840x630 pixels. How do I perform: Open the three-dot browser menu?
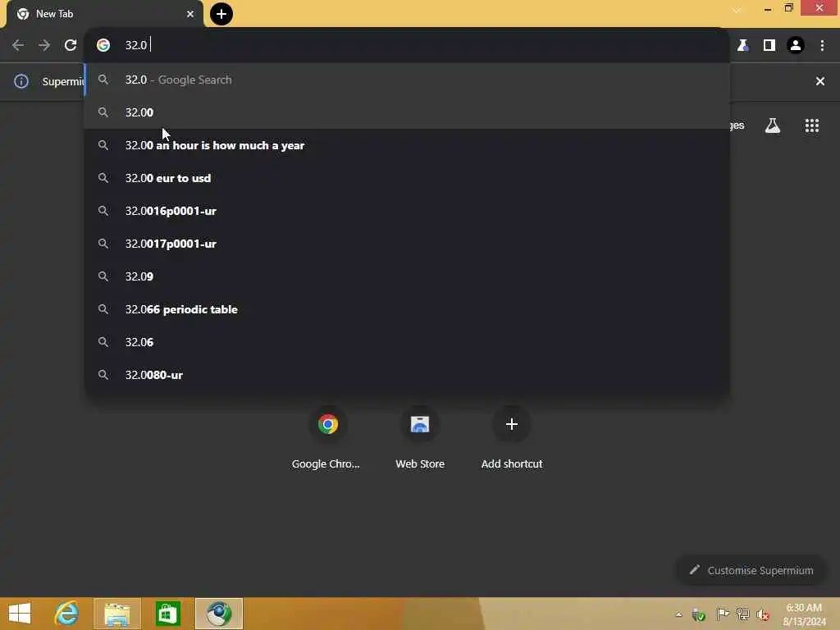pos(822,46)
